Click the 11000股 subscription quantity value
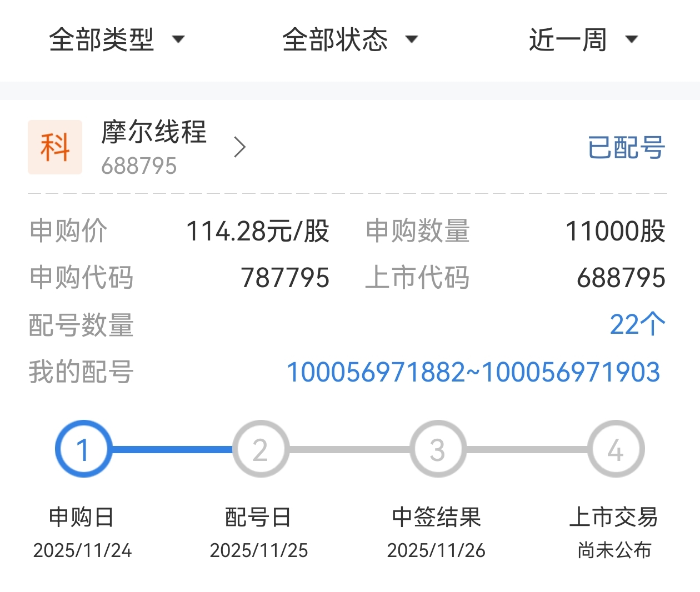This screenshot has width=700, height=592. [x=616, y=231]
